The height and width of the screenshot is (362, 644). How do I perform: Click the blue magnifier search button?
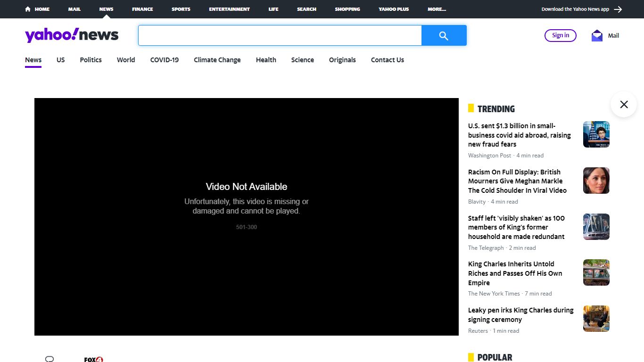[444, 35]
